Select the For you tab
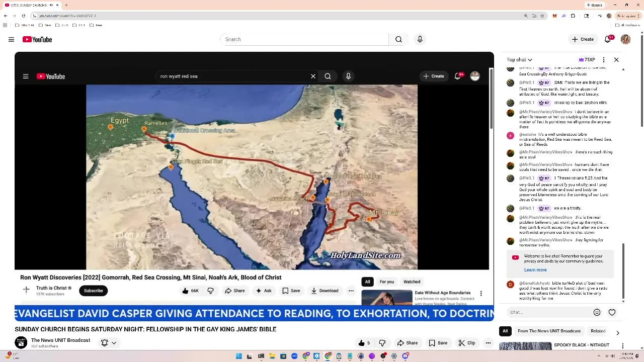 click(x=386, y=282)
